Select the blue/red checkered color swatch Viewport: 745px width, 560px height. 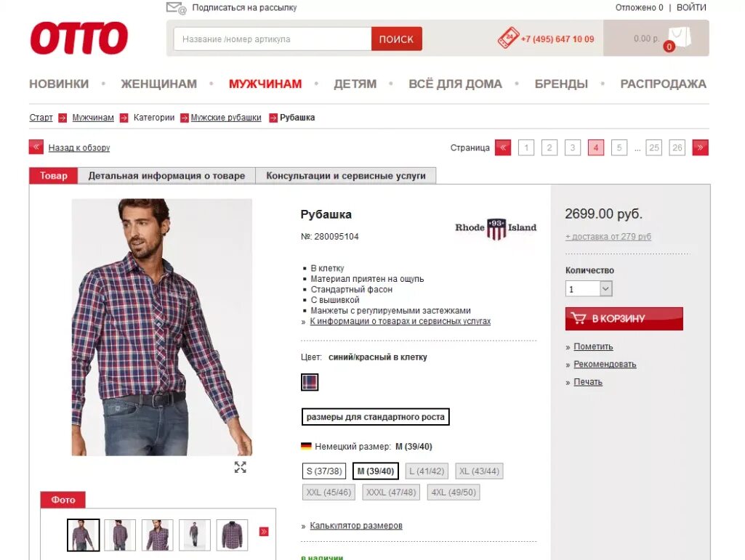(x=310, y=382)
